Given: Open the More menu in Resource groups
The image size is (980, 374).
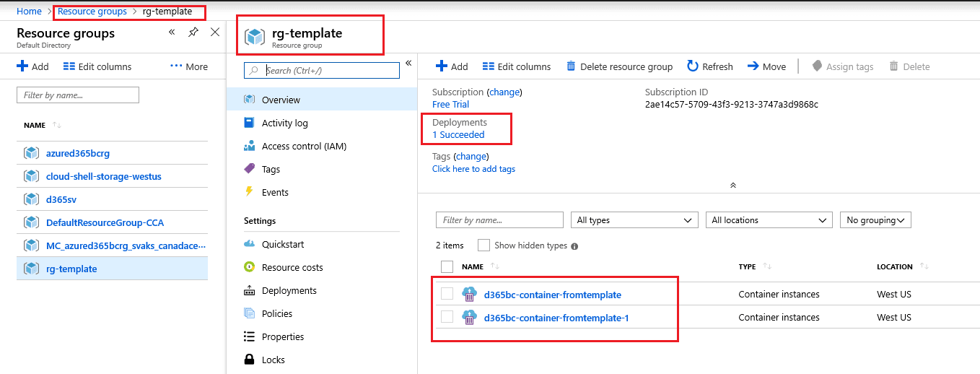Looking at the screenshot, I should pos(189,66).
